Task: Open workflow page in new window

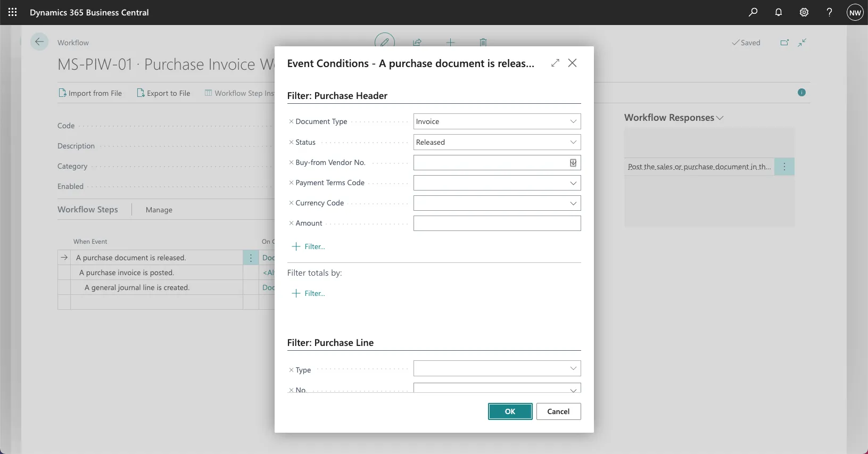Action: pyautogui.click(x=784, y=43)
